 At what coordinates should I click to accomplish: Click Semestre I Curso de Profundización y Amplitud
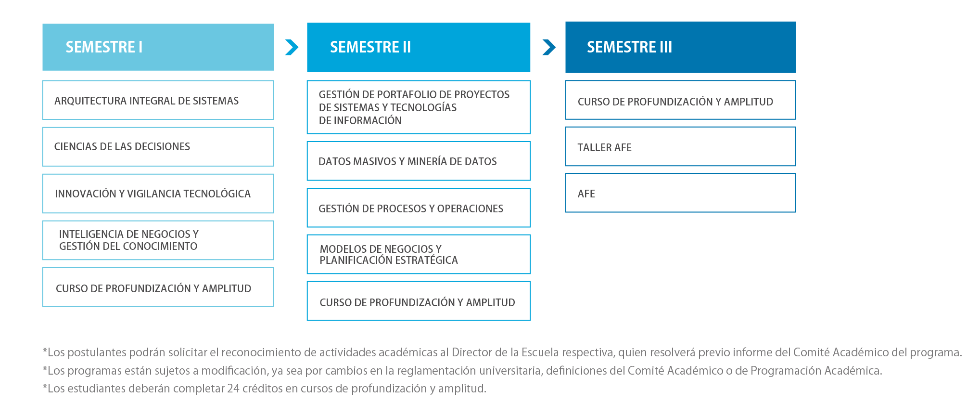(158, 287)
